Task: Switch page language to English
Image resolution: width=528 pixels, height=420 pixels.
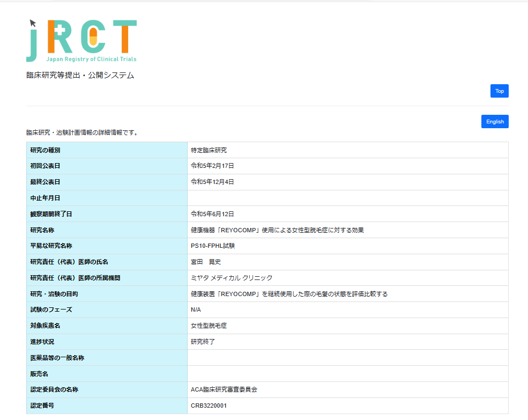Action: coord(495,122)
